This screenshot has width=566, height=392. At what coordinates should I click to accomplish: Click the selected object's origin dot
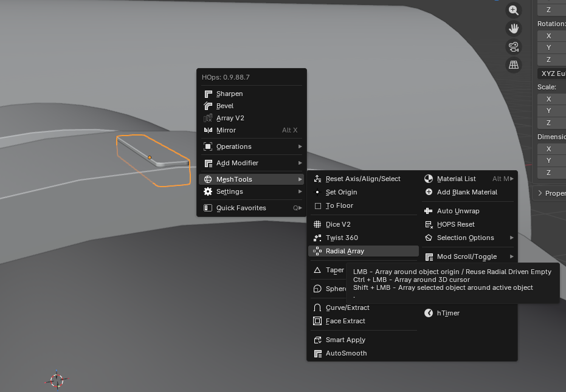point(150,157)
